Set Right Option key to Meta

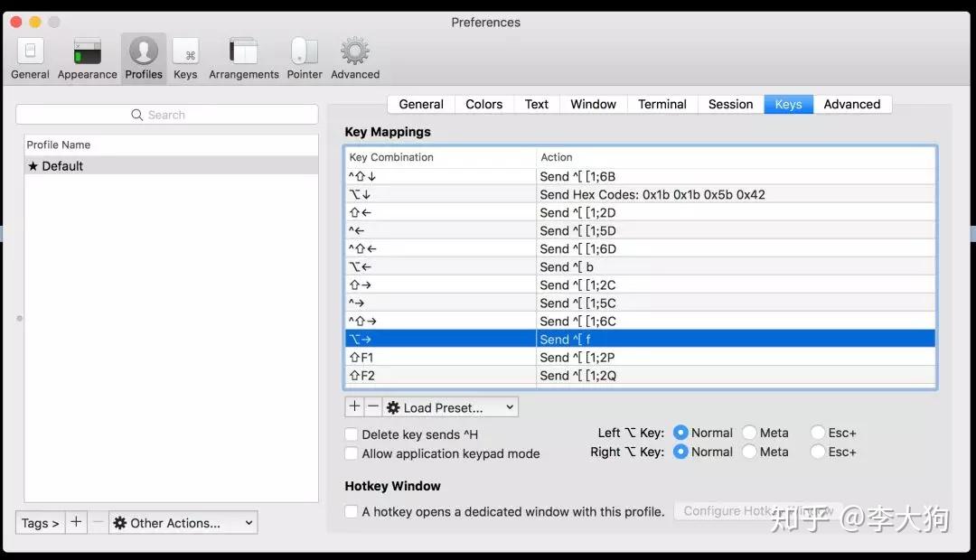click(x=749, y=452)
